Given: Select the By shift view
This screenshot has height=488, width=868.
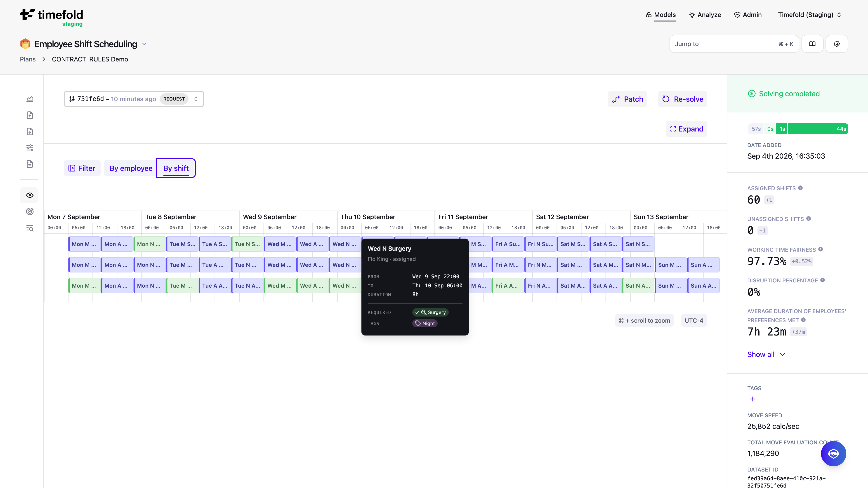Looking at the screenshot, I should [176, 168].
